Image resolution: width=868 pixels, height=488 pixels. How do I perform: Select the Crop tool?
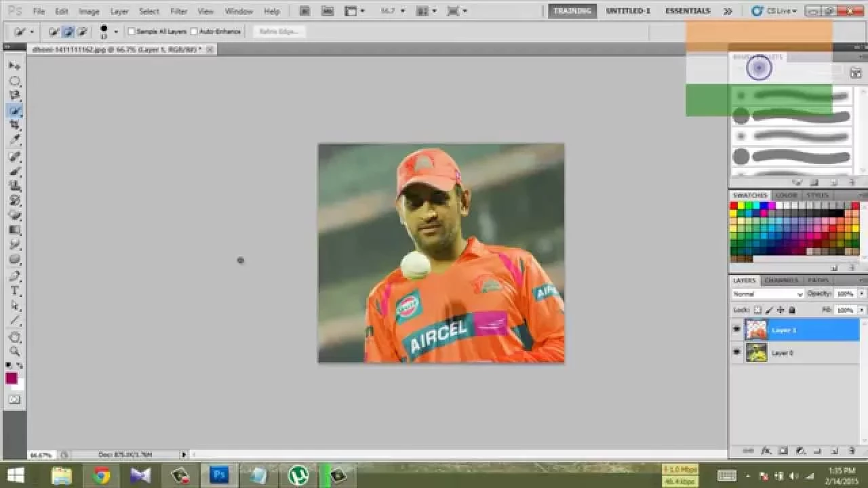pos(14,125)
